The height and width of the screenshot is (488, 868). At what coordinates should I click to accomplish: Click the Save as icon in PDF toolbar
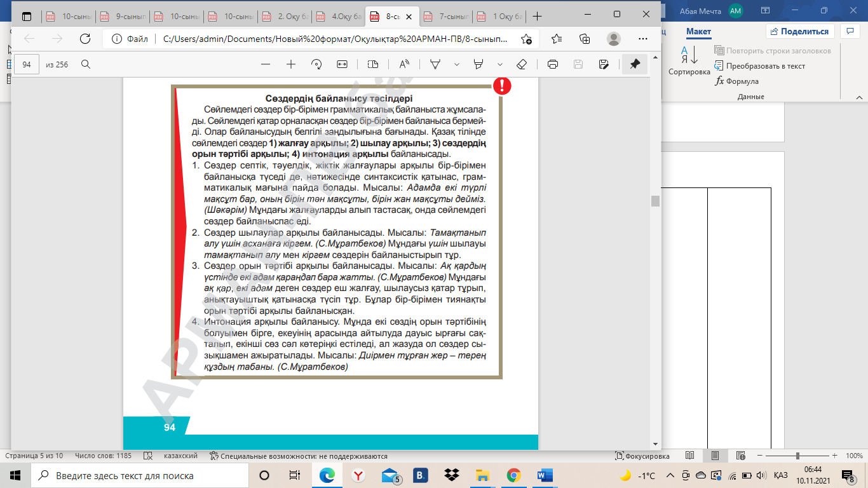(x=604, y=64)
